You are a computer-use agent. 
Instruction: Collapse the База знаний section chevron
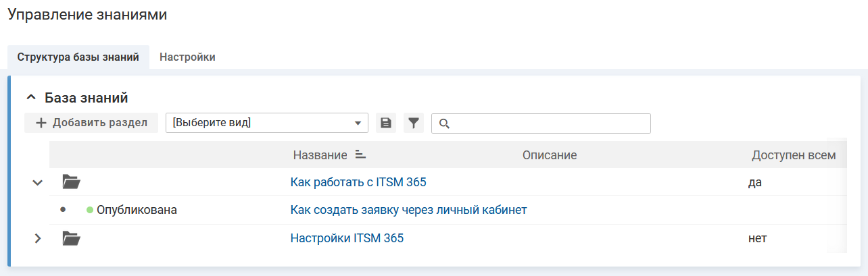[30, 98]
